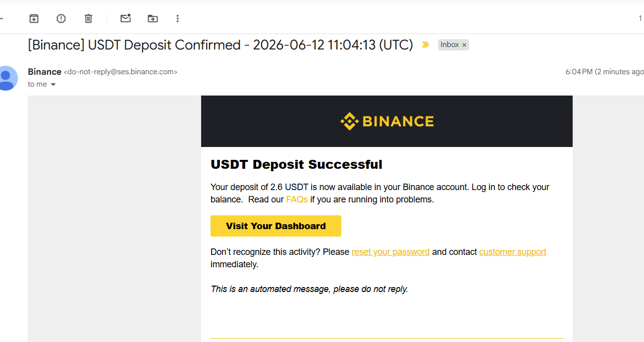Click the 6:04 PM timestamp
The width and height of the screenshot is (644, 342).
tap(579, 72)
